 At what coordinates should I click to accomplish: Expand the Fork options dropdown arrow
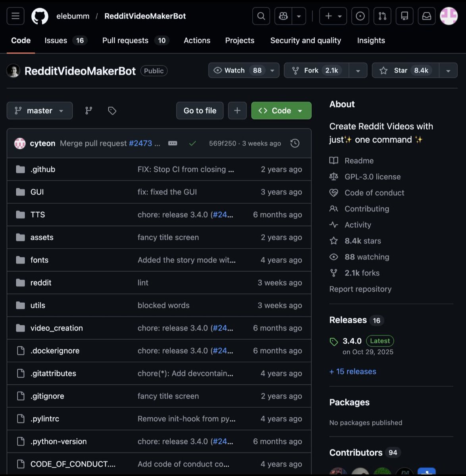pyautogui.click(x=358, y=71)
